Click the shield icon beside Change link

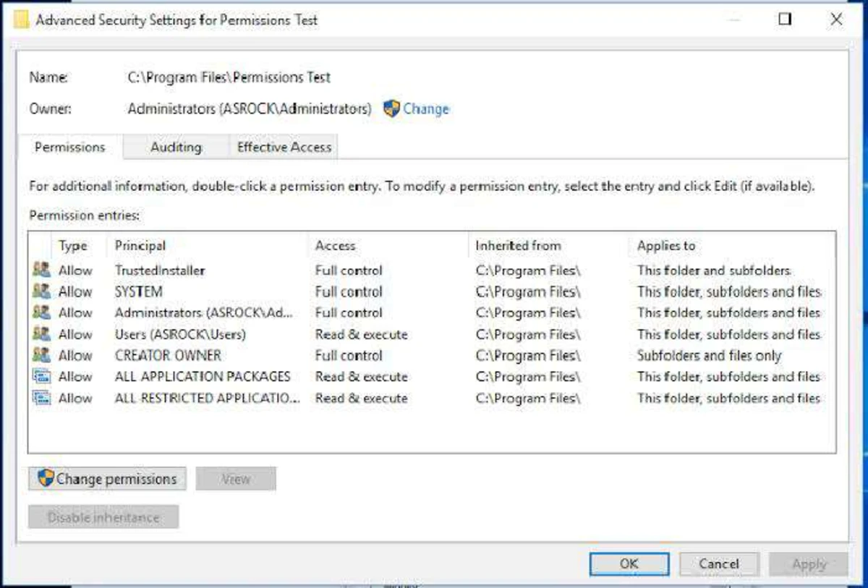pos(391,109)
